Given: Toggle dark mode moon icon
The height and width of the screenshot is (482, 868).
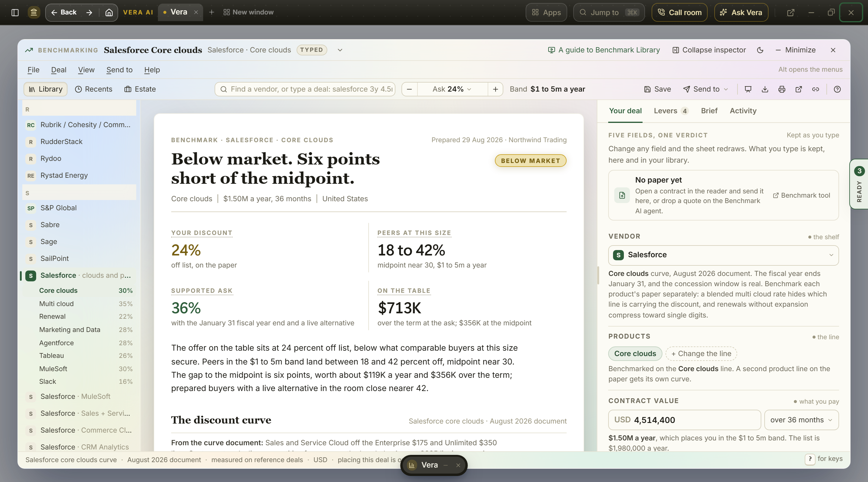Looking at the screenshot, I should (760, 50).
